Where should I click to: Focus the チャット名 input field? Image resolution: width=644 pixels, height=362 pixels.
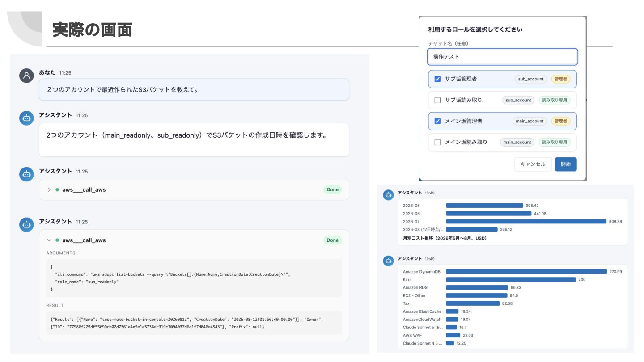tap(502, 57)
